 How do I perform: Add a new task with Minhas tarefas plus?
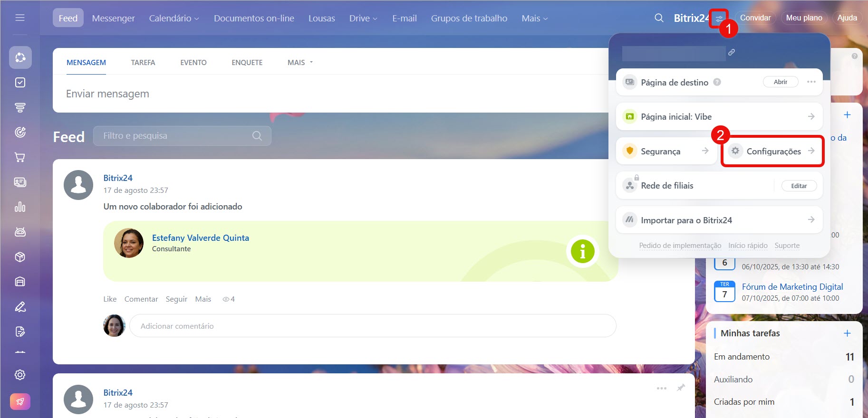[847, 333]
